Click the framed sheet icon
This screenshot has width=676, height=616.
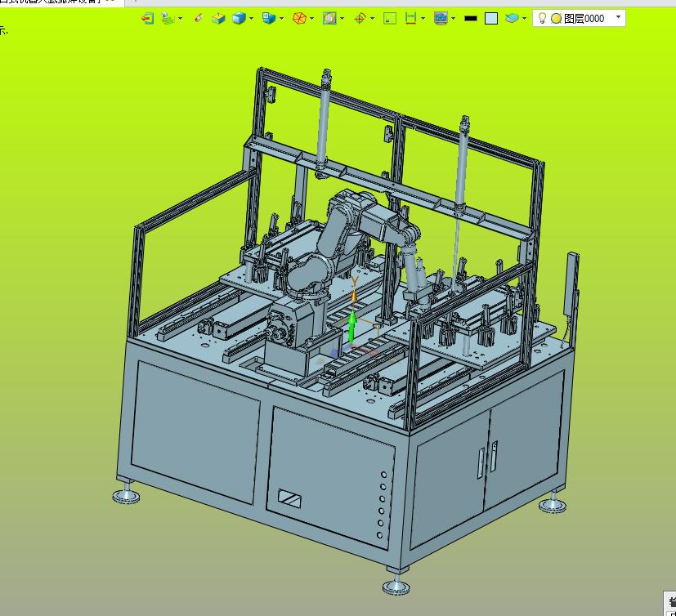point(329,18)
